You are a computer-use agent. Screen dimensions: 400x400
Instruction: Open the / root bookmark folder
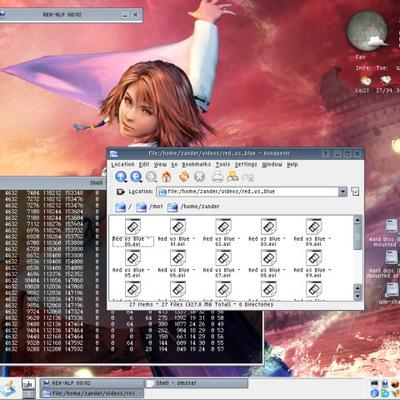pos(123,207)
